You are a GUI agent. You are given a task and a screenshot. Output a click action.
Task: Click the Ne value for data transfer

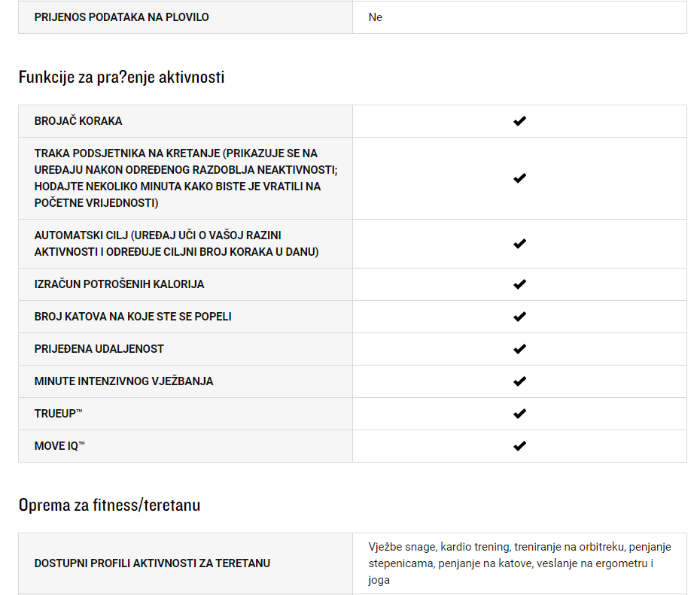[376, 17]
